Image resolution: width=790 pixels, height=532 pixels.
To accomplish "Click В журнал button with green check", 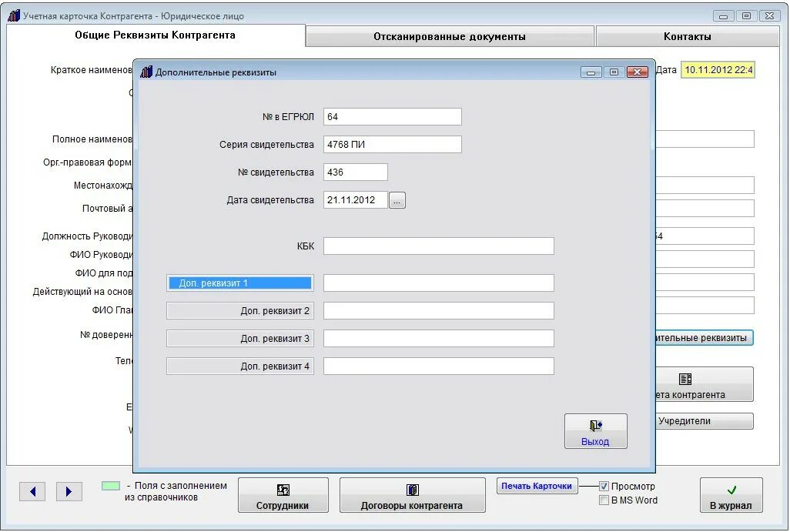I will 731,495.
